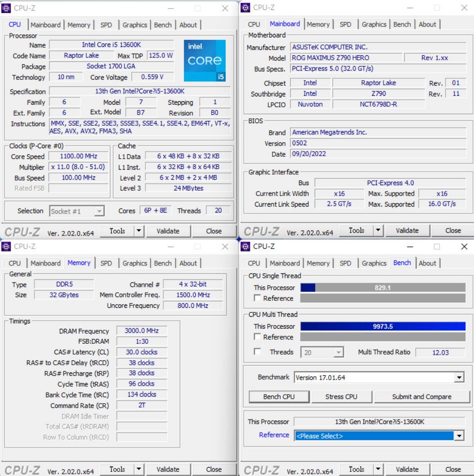
Task: Toggle the Threads checkbox in Bench
Action: click(x=257, y=352)
